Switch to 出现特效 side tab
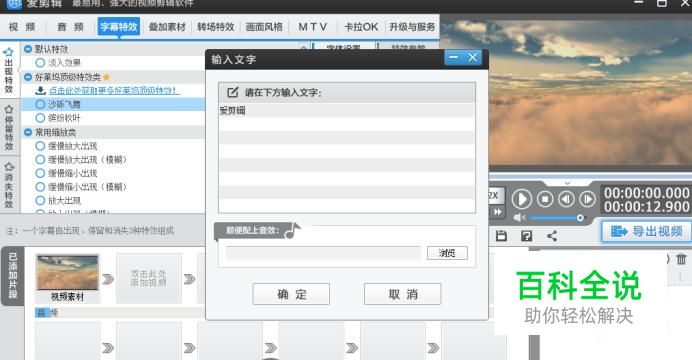Screen dimensions: 692x360 point(8,71)
